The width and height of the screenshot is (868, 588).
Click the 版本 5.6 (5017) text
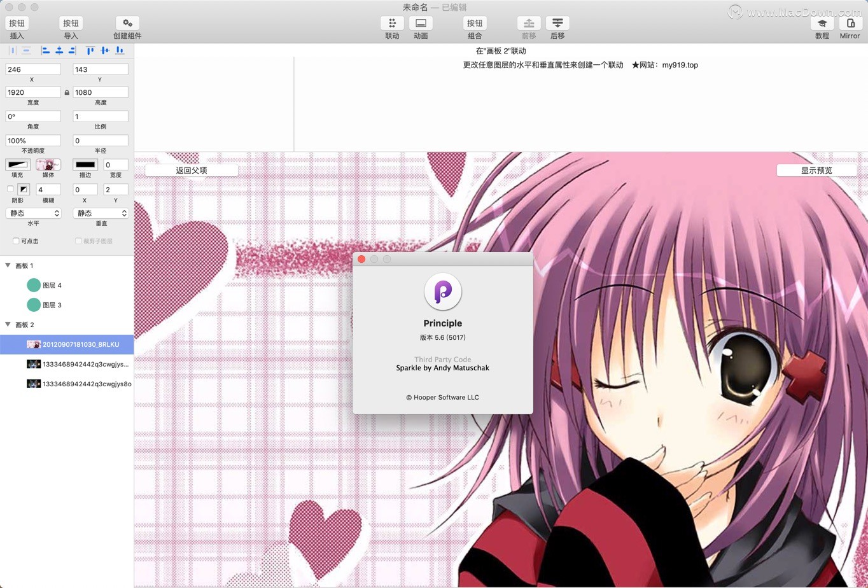(x=443, y=337)
